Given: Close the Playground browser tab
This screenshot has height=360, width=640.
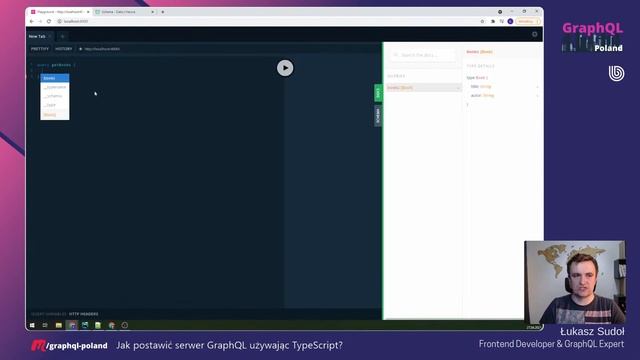Looking at the screenshot, I should click(x=88, y=12).
